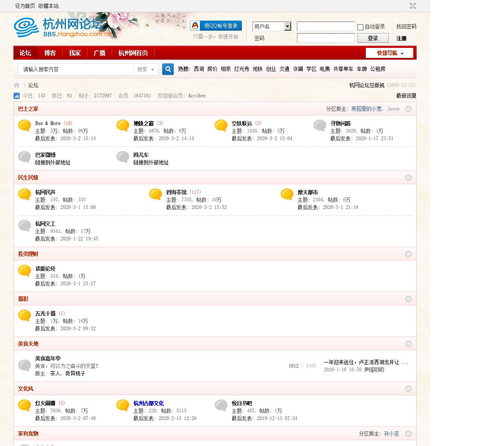504x446 pixels.
Task: Click the 五光十摄 forum bubble icon
Action: pos(25,316)
